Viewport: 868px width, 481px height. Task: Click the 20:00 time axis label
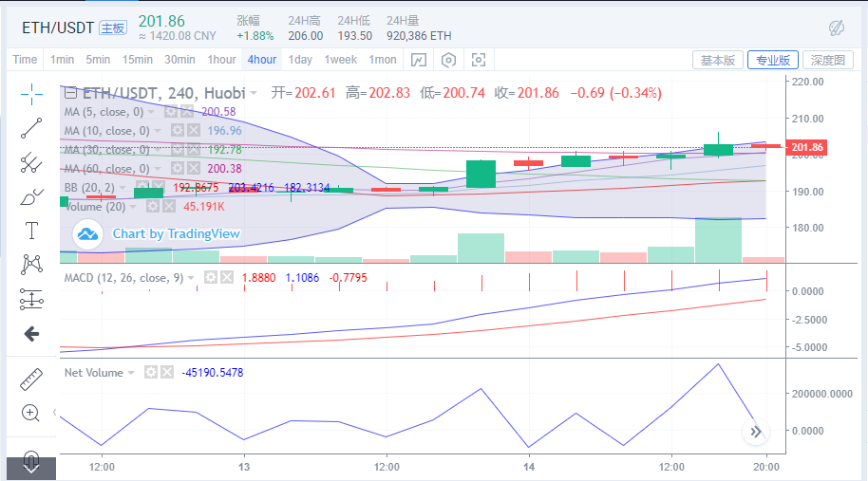(766, 467)
